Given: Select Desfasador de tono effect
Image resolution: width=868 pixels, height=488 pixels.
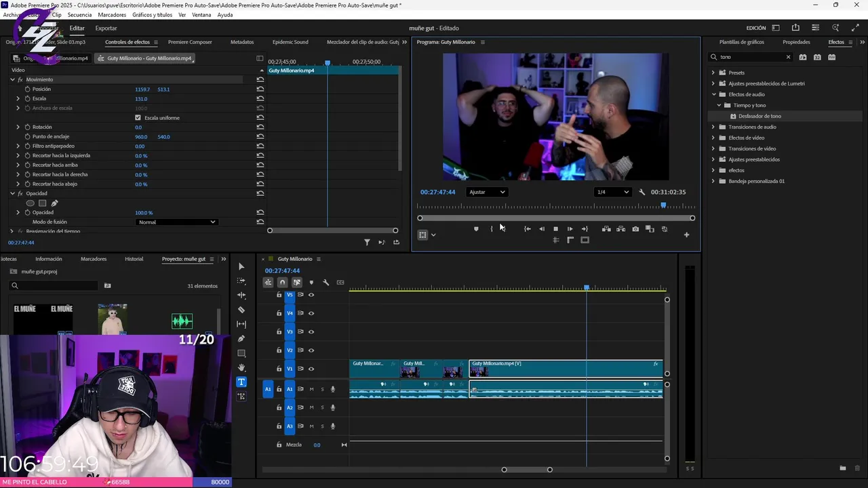Looking at the screenshot, I should [x=760, y=116].
